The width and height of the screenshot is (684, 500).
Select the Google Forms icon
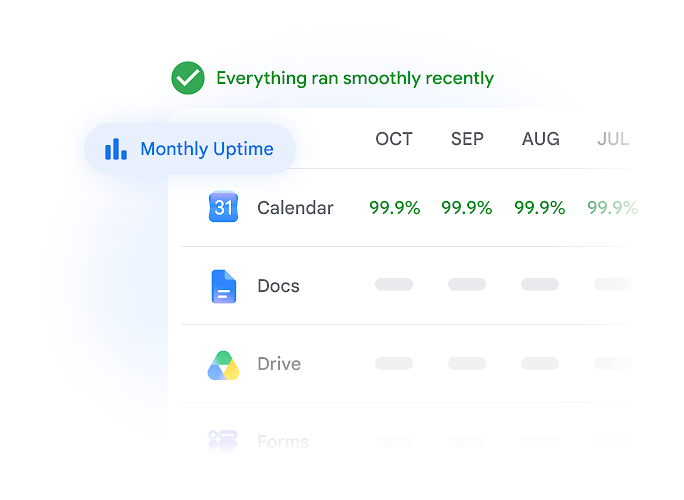point(223,439)
